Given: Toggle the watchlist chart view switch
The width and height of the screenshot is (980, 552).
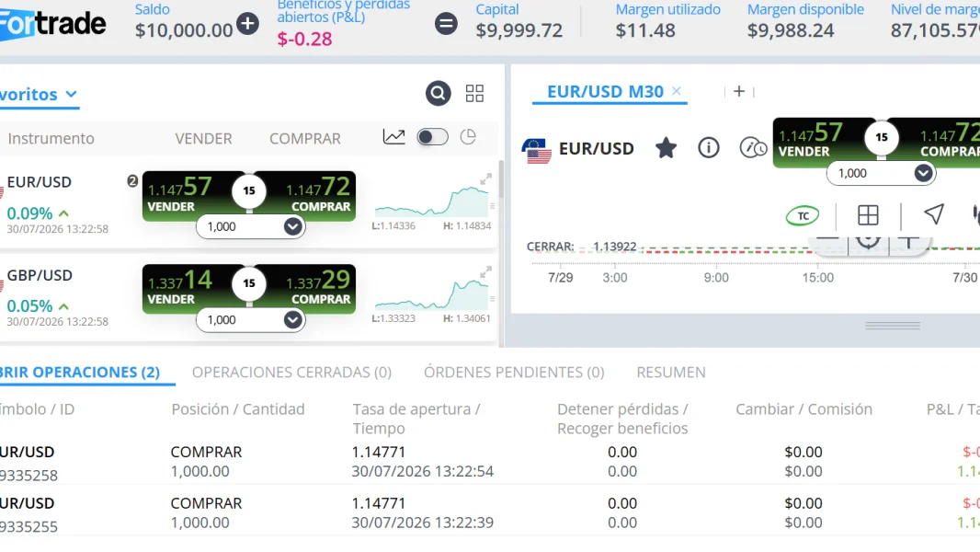Looking at the screenshot, I should [x=432, y=137].
